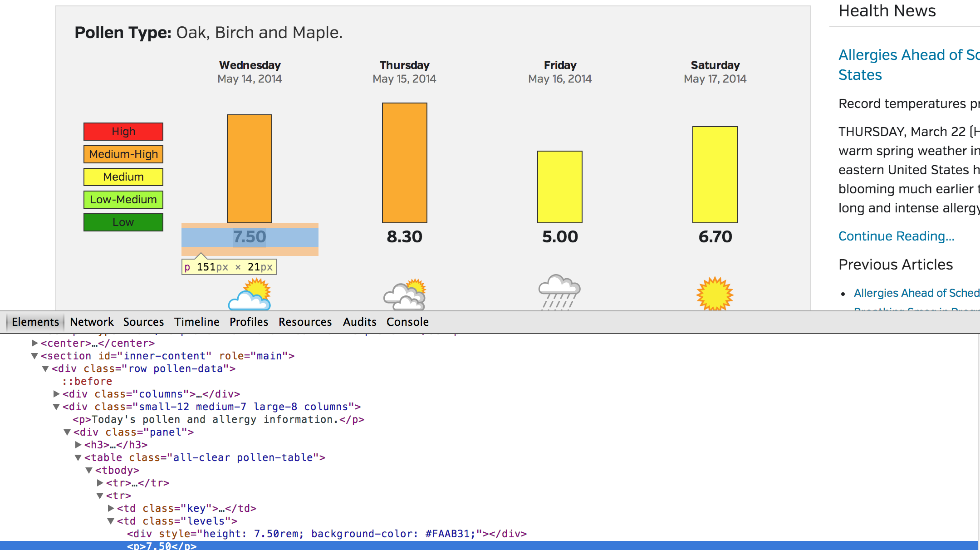The width and height of the screenshot is (980, 550).
Task: Expand the collapsed h3 element
Action: coord(78,445)
